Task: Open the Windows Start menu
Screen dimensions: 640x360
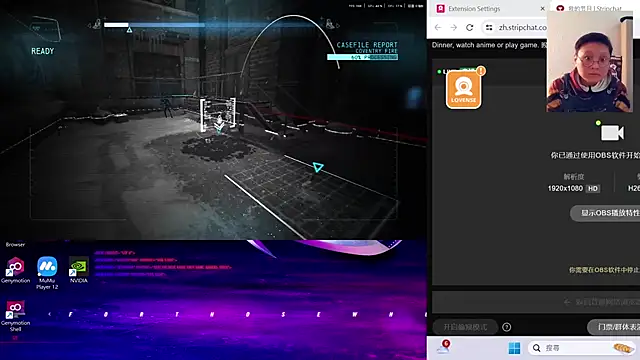Action: [x=514, y=348]
